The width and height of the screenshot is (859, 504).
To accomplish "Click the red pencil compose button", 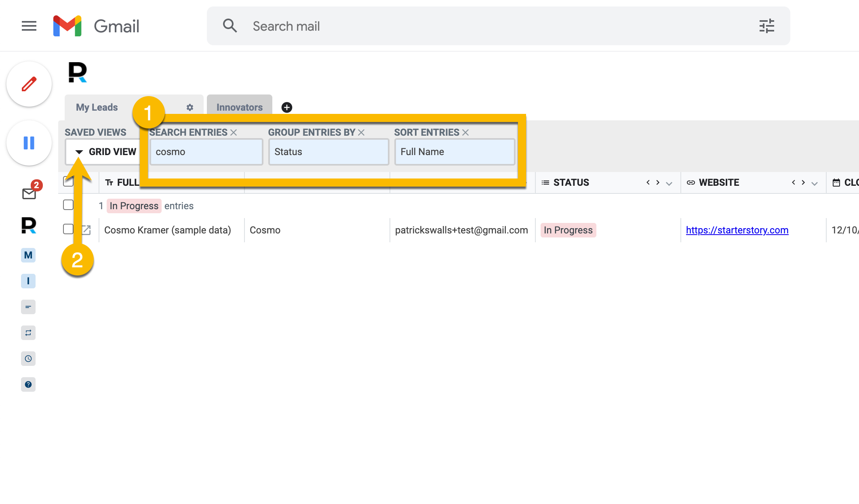I will 29,84.
